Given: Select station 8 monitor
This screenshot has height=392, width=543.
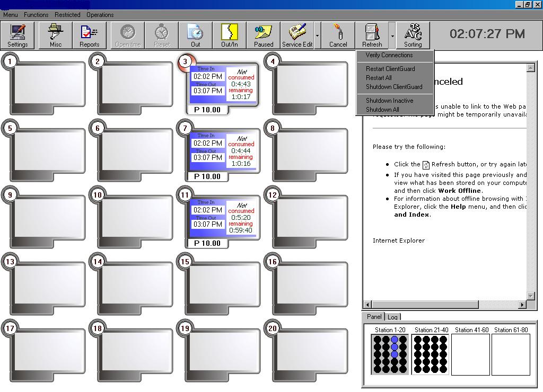Looking at the screenshot, I should pos(306,150).
